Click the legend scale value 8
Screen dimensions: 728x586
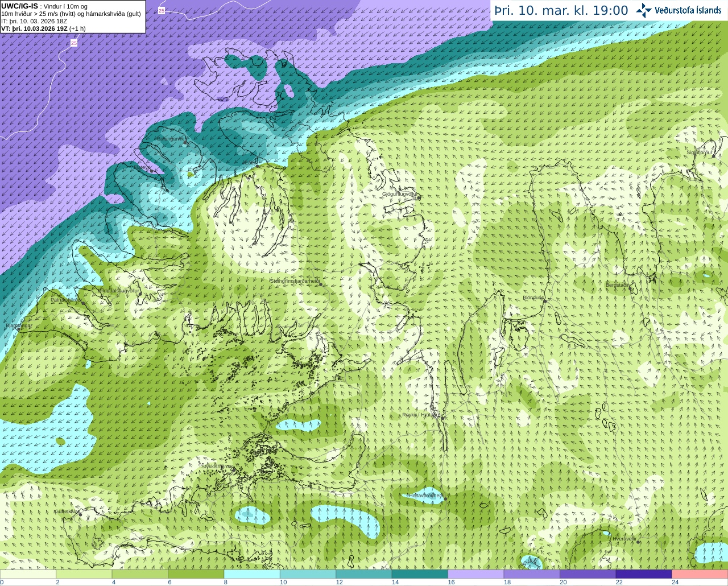226,582
